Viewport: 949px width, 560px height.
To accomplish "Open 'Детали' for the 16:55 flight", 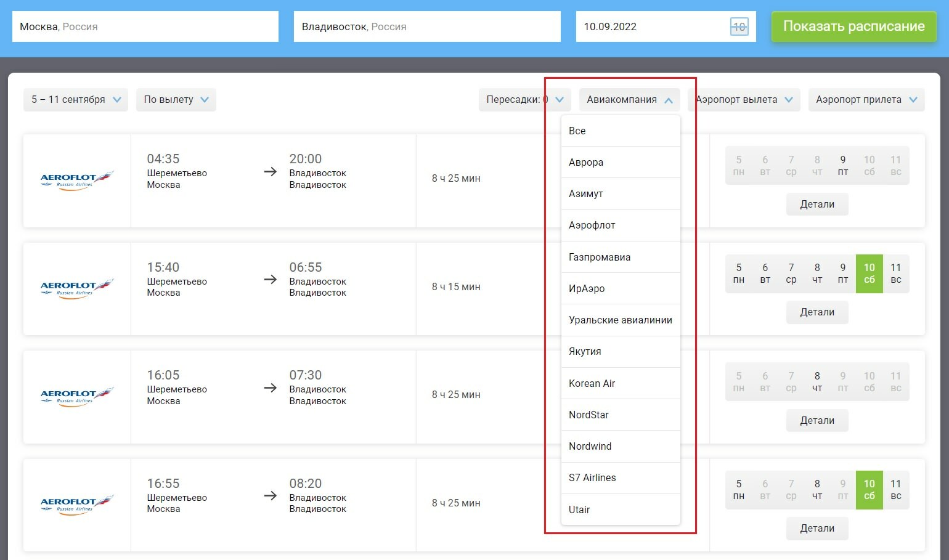I will click(x=817, y=529).
